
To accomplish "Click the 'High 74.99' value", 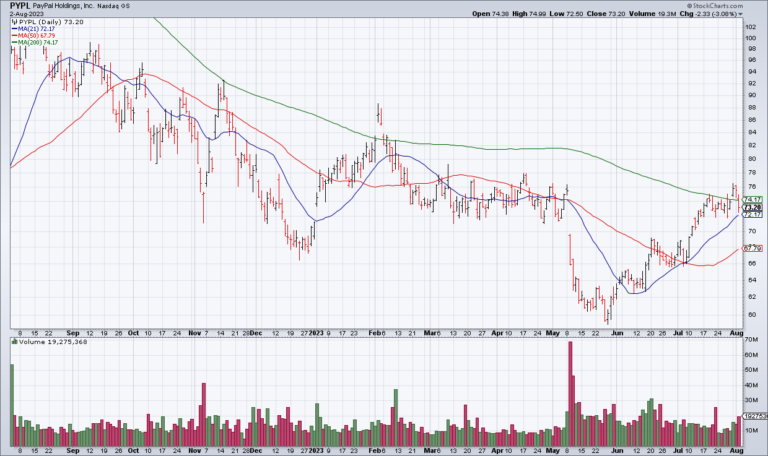I will point(529,14).
